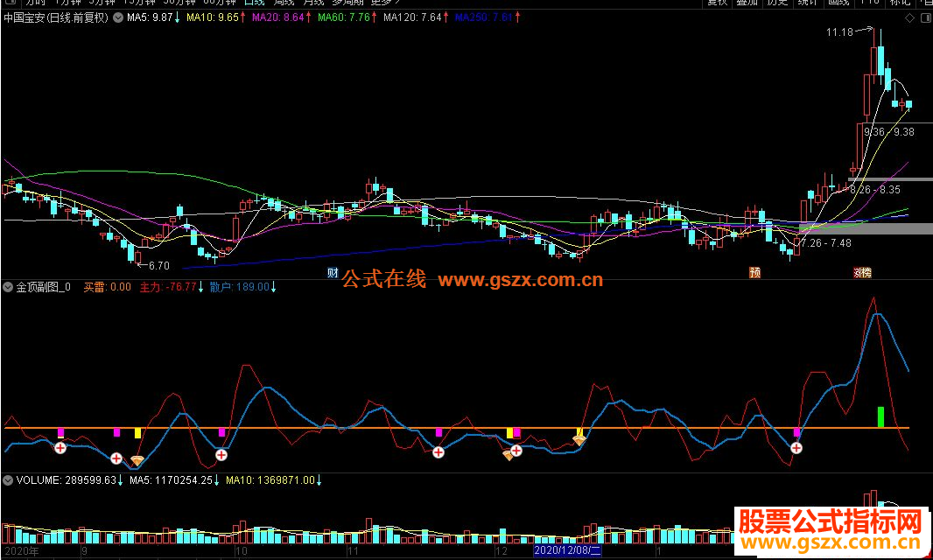Click the MA5: 9.87 indicator label
This screenshot has height=560, width=933.
click(x=150, y=17)
